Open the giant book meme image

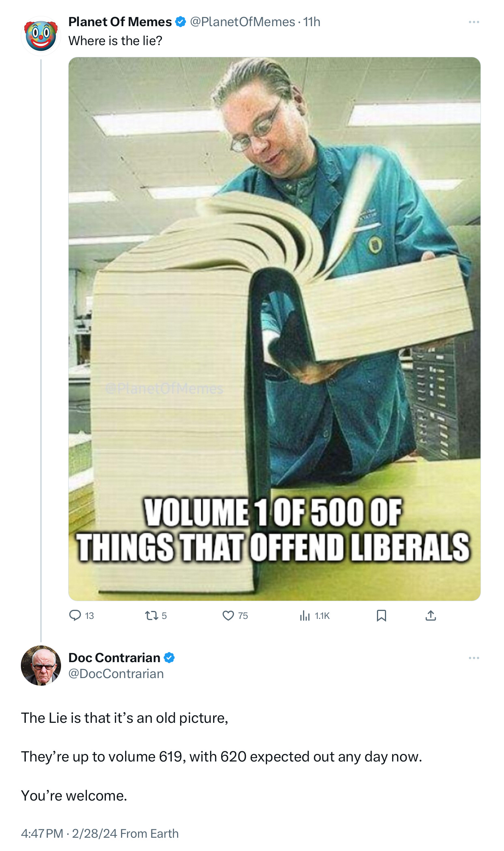[274, 329]
